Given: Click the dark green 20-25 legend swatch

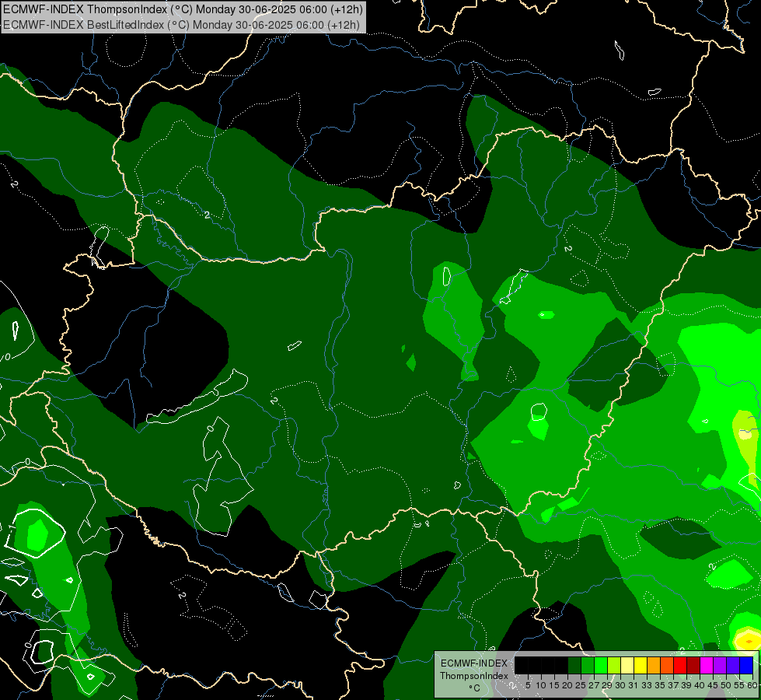Looking at the screenshot, I should click(x=574, y=665).
